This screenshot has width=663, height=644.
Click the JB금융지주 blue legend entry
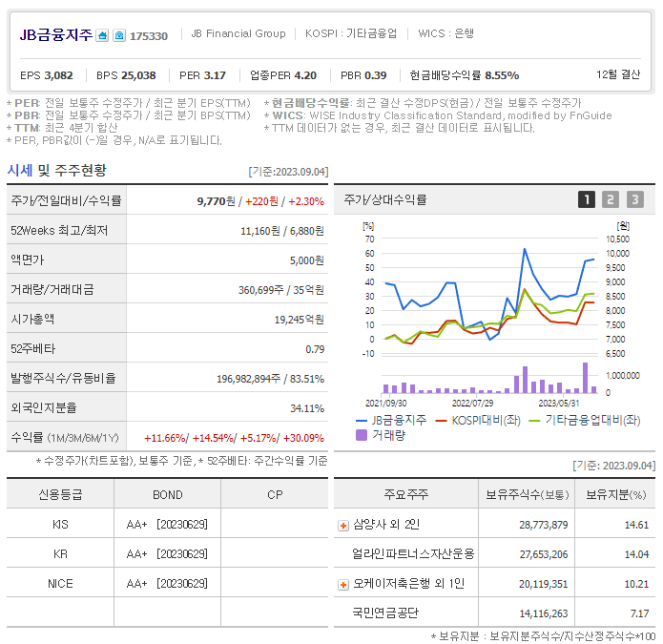point(391,421)
